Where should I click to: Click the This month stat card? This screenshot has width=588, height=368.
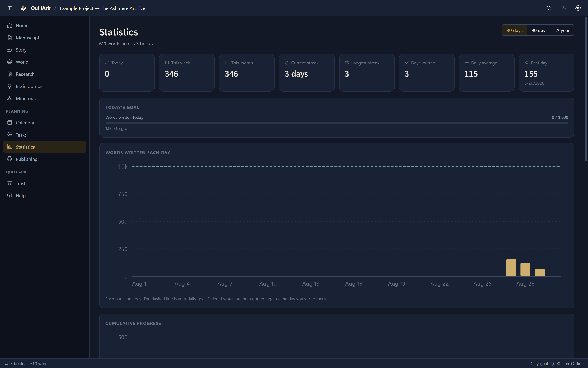coord(247,72)
